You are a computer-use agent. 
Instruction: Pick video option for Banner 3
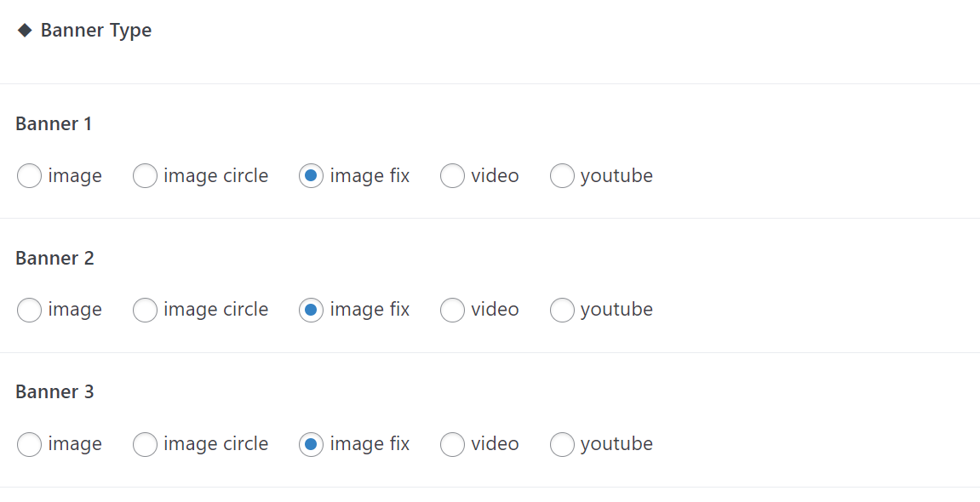(x=452, y=444)
